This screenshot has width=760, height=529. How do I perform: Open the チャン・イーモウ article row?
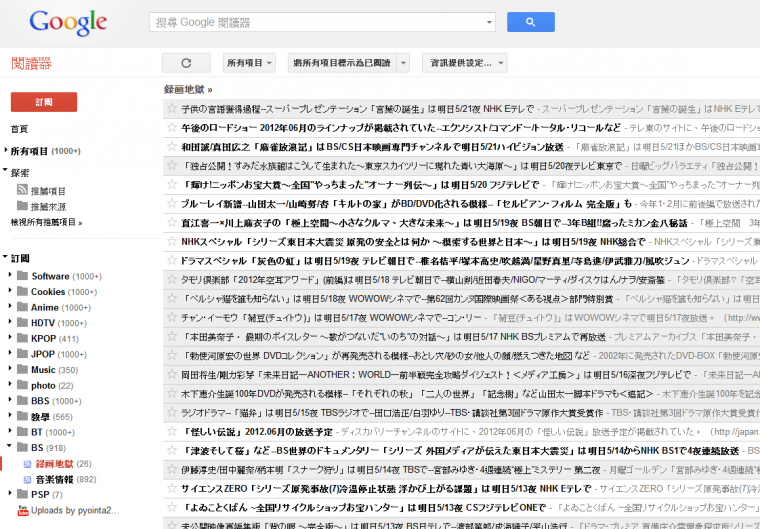(461, 318)
